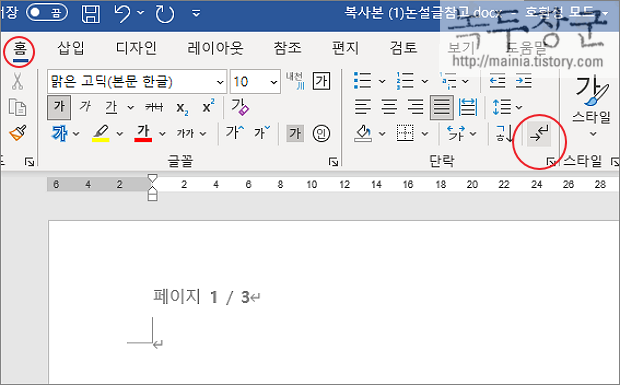Click the character border 가 icon
This screenshot has width=620, height=385.
tap(321, 81)
